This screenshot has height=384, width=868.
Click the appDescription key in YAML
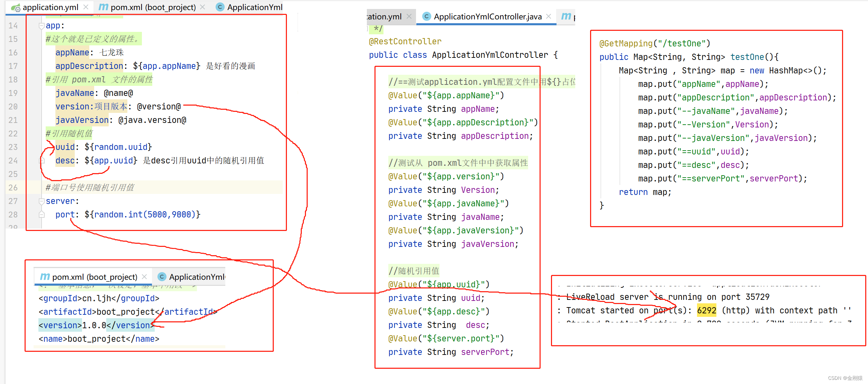pos(89,66)
